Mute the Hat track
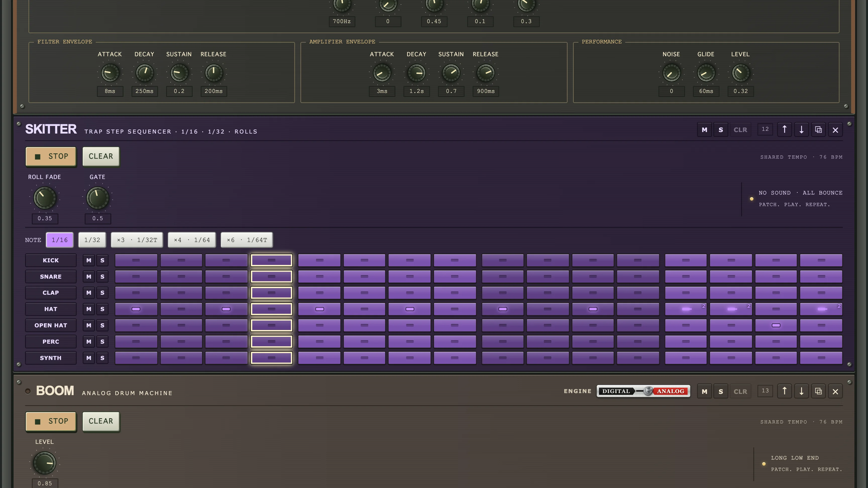The height and width of the screenshot is (488, 868). [x=89, y=309]
